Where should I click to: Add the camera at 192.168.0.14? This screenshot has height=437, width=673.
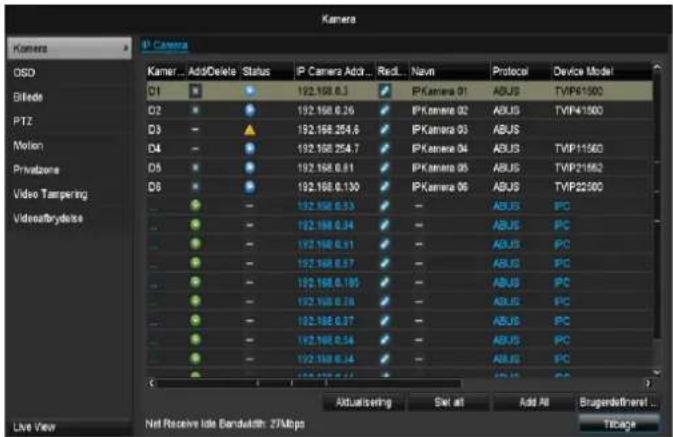tap(195, 358)
